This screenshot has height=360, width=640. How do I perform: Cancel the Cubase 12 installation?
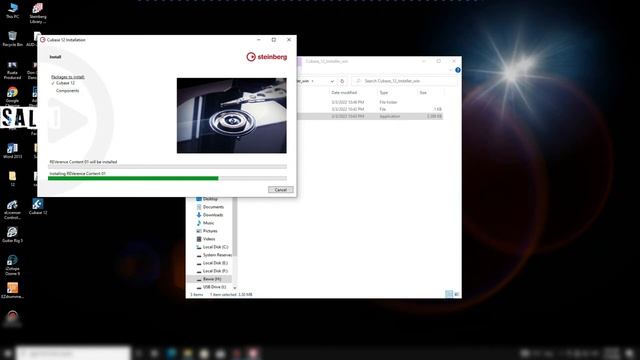(280, 190)
